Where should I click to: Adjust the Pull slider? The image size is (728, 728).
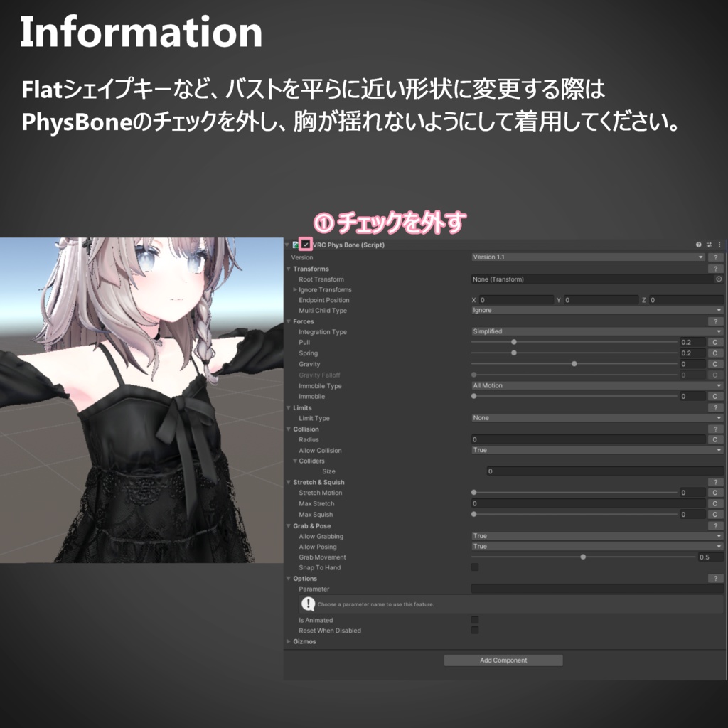tap(513, 342)
